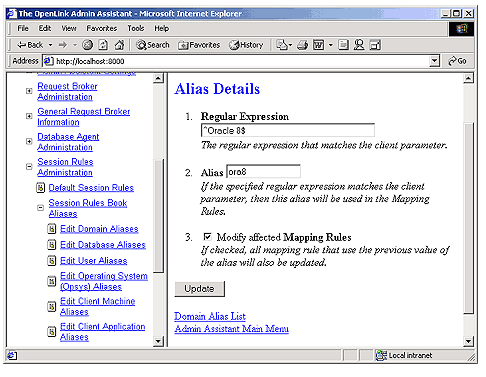Go to Home page icon
486x377 pixels.
pos(119,45)
